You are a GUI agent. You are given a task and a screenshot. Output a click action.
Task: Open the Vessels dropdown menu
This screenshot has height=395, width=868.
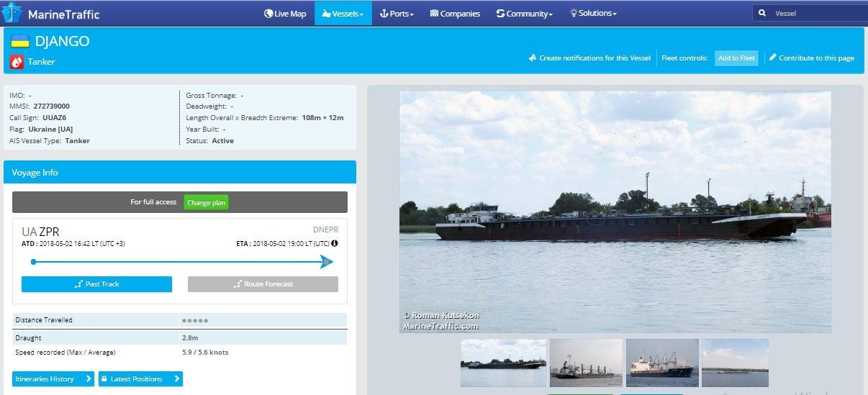(343, 13)
